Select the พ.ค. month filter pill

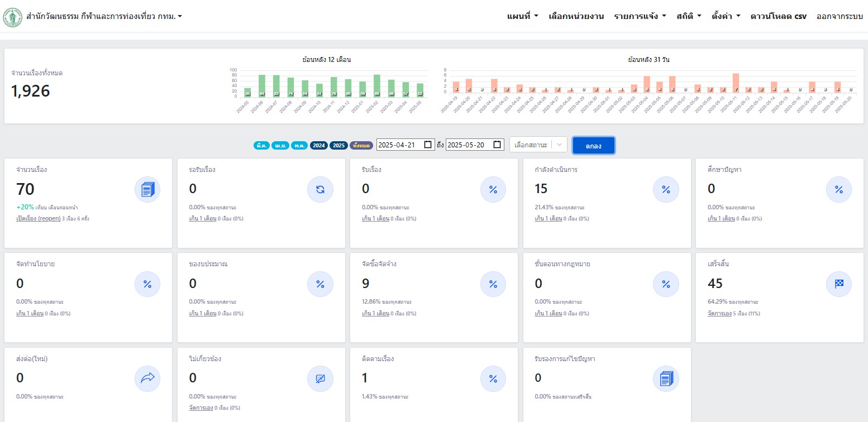(x=299, y=145)
